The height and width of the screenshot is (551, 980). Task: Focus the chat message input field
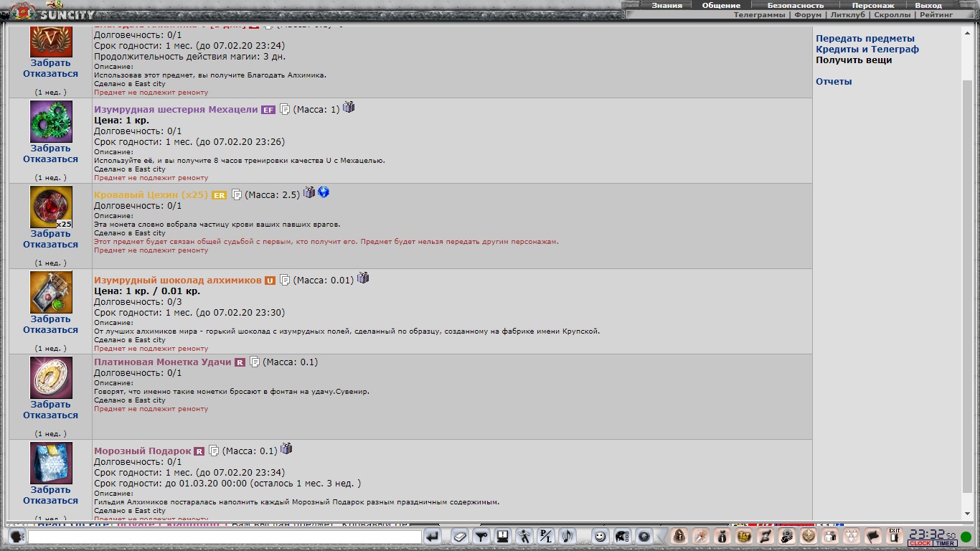coord(225,537)
